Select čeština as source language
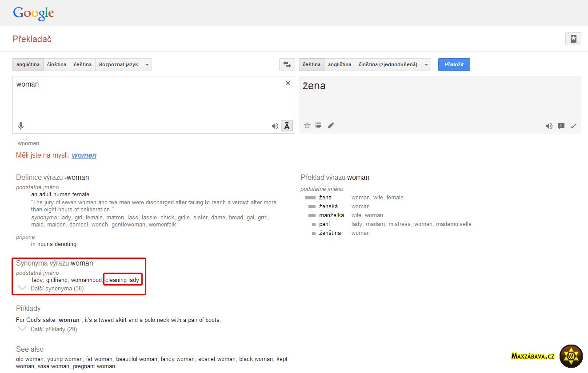The image size is (588, 373). click(83, 64)
